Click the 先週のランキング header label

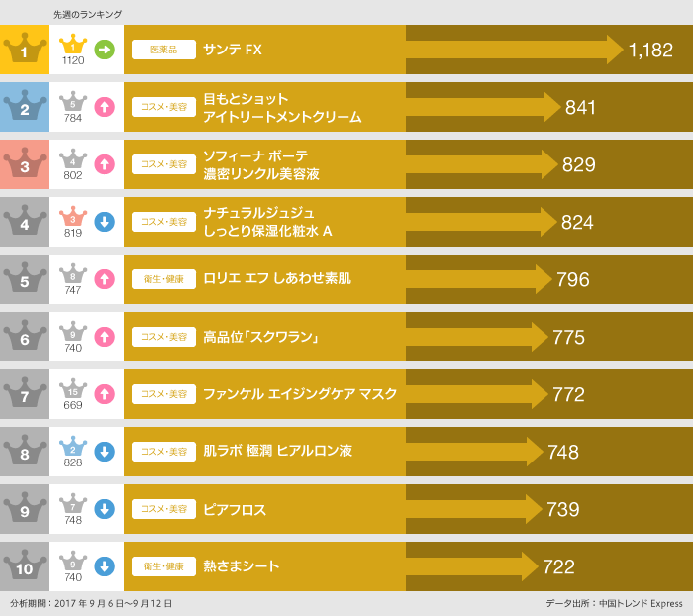[x=88, y=14]
